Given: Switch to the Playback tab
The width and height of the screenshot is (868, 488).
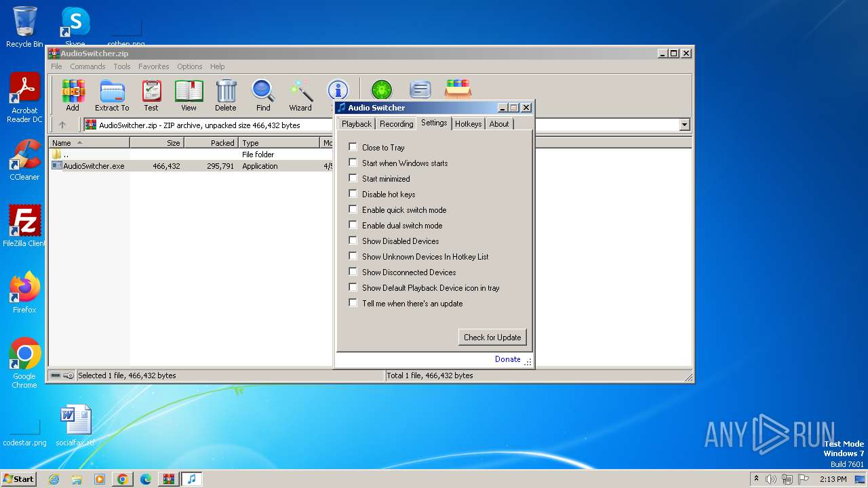Looking at the screenshot, I should [x=356, y=124].
